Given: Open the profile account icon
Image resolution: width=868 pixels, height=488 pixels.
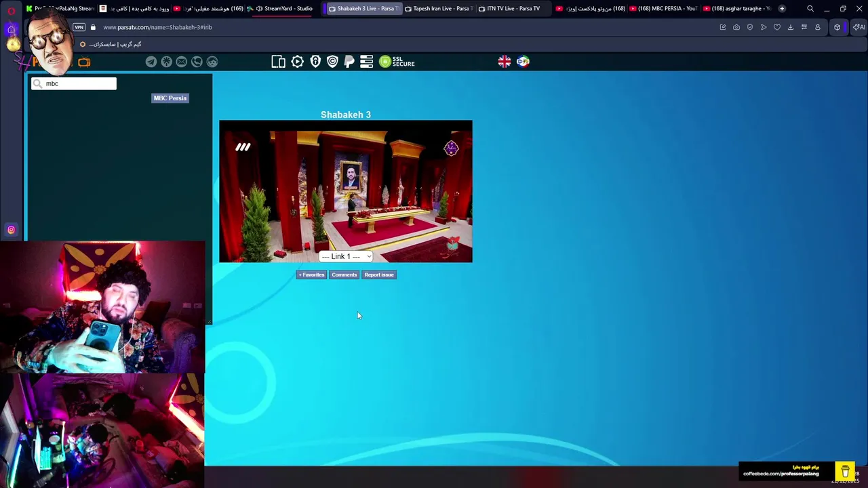Looking at the screenshot, I should pos(818,27).
